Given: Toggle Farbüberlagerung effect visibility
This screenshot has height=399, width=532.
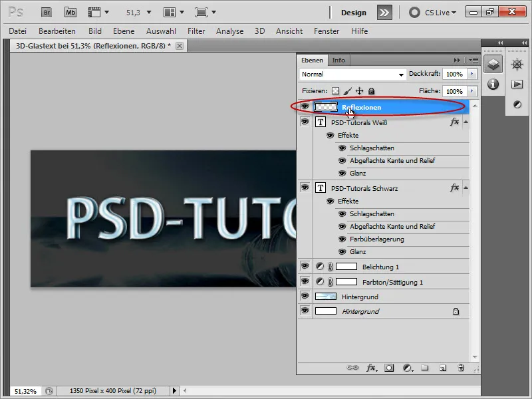Looking at the screenshot, I should tap(342, 239).
